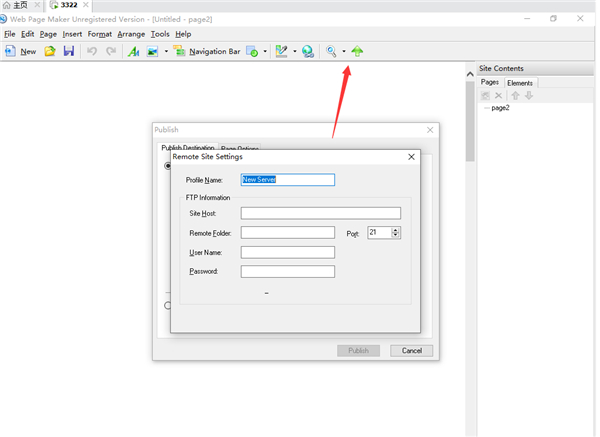600x437 pixels.
Task: Select the lower radio button in Publish dialog
Action: [167, 305]
